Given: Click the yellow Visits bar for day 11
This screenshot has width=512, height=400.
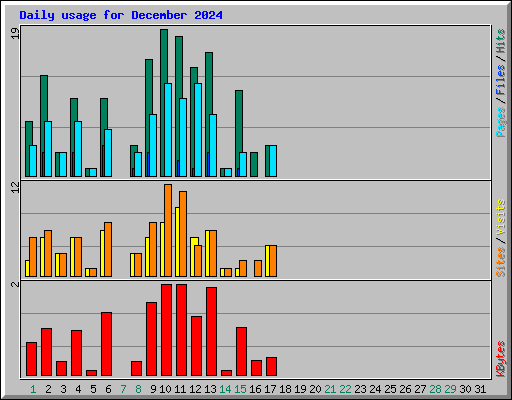Looking at the screenshot, I should pos(177,242).
